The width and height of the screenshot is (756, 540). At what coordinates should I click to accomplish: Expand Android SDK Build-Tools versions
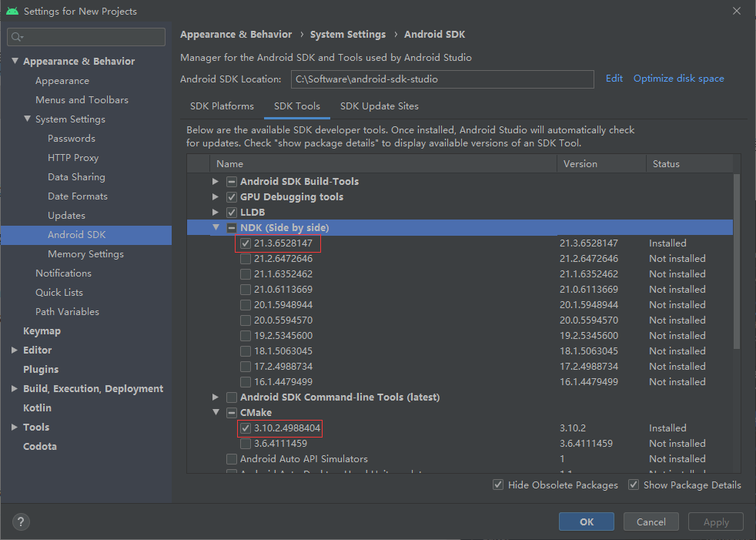216,181
